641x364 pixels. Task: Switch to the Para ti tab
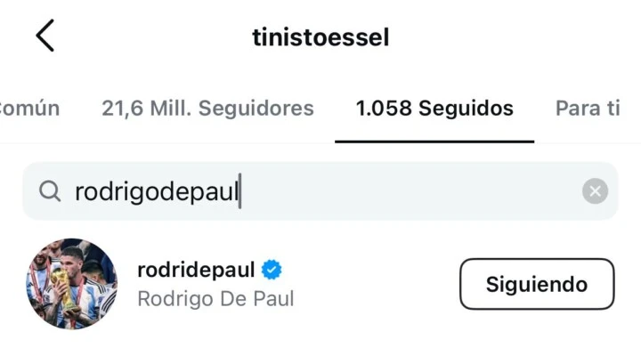(x=588, y=109)
